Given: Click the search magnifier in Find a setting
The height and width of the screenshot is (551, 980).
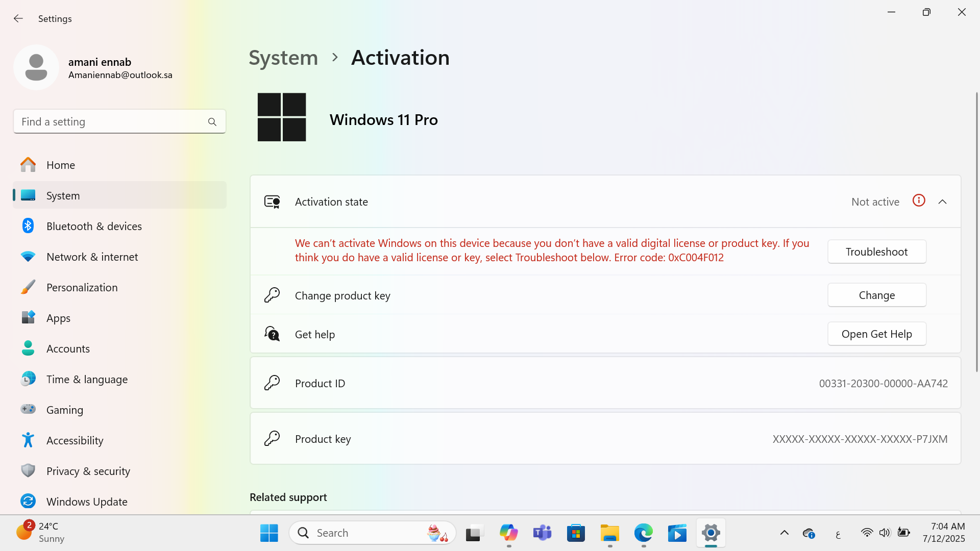Looking at the screenshot, I should pyautogui.click(x=212, y=122).
